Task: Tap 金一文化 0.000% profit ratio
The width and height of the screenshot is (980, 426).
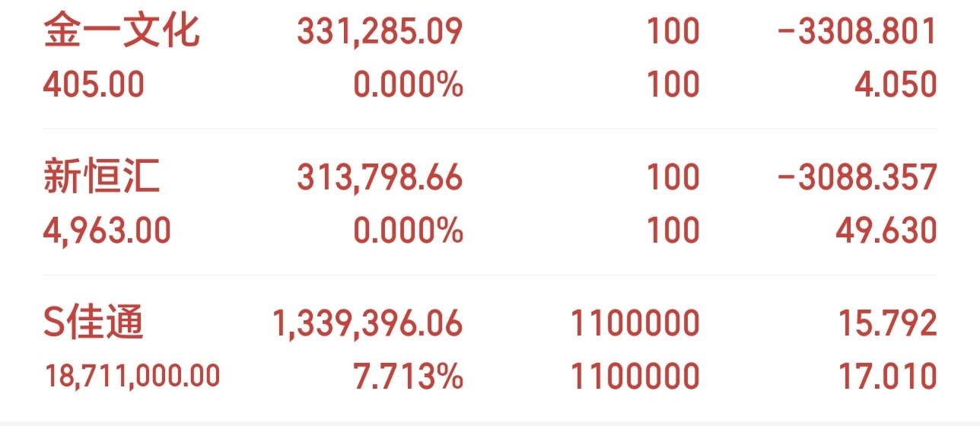Action: point(408,84)
